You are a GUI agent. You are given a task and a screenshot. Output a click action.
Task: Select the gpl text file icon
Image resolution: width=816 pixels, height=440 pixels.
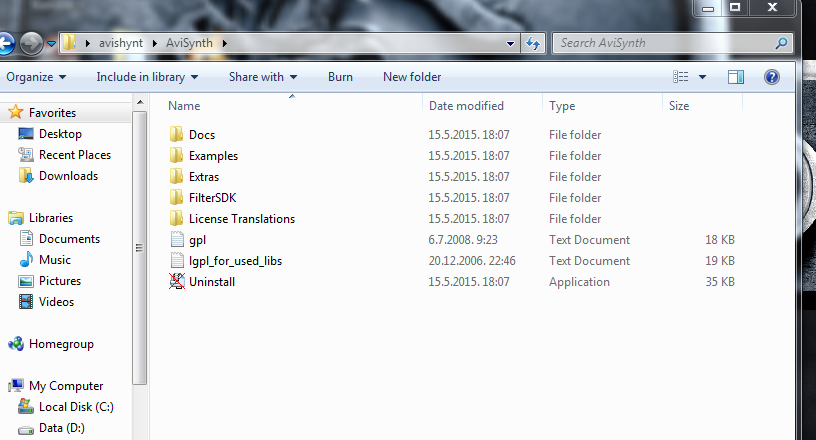click(177, 240)
